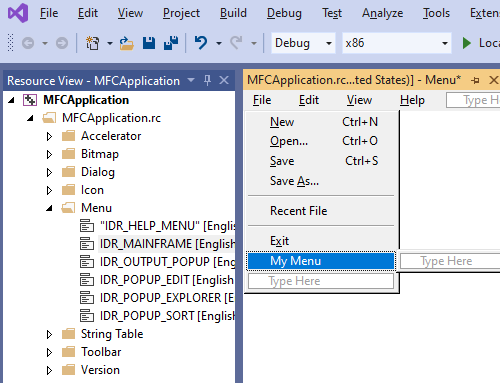Click the Open File folder icon
This screenshot has height=383, width=500.
click(127, 43)
